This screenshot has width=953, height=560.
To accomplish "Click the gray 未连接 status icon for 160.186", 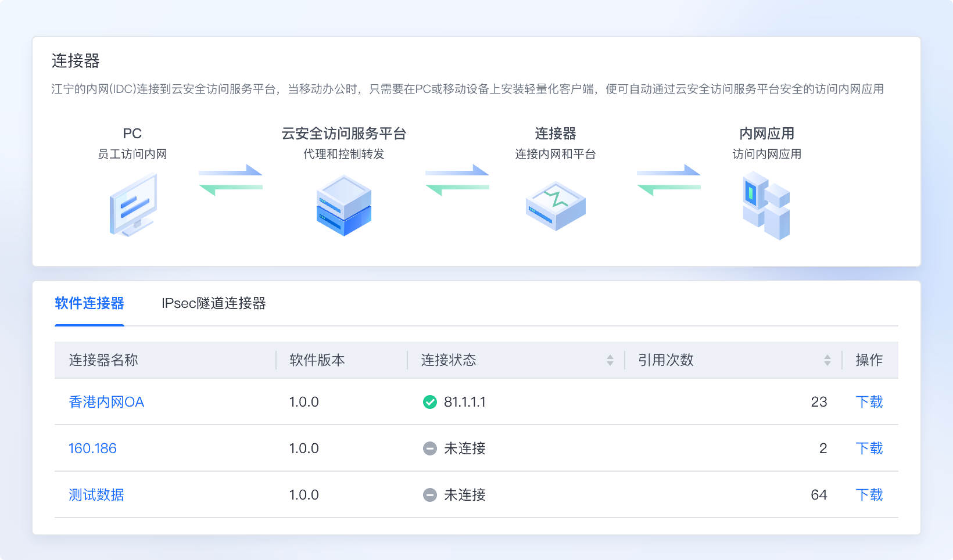I will pos(430,448).
